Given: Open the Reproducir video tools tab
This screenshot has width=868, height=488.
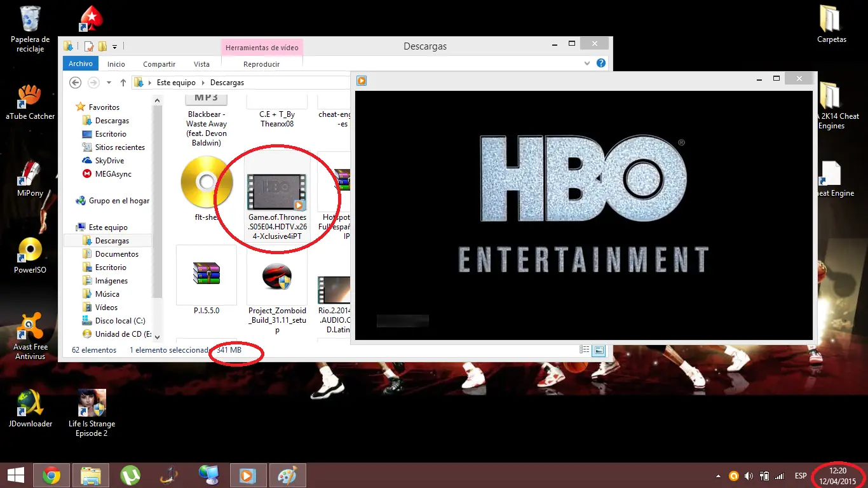Looking at the screenshot, I should (262, 64).
